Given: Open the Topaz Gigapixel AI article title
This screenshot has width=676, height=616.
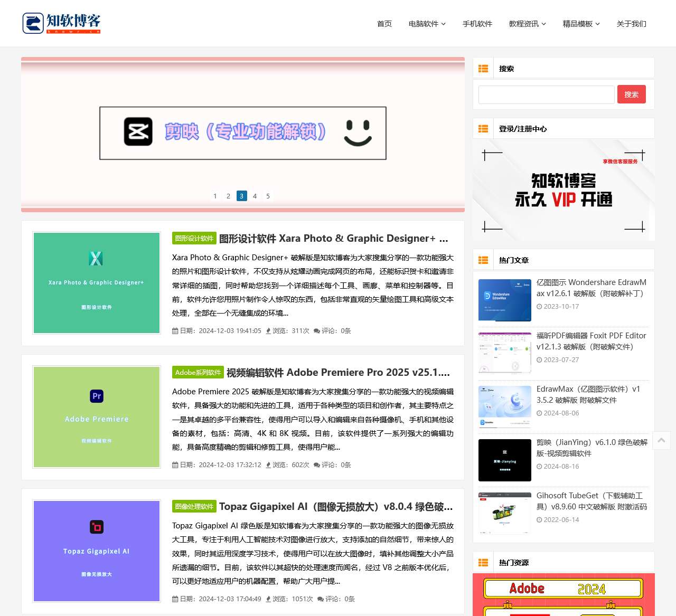Looking at the screenshot, I should click(x=336, y=507).
